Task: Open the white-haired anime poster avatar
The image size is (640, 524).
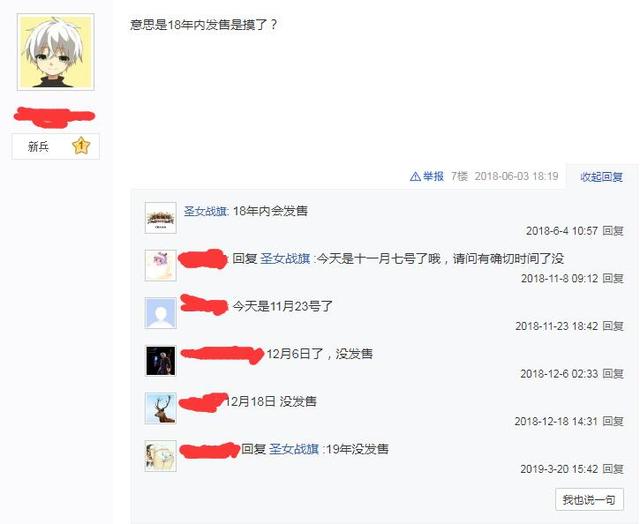Action: coord(56,52)
